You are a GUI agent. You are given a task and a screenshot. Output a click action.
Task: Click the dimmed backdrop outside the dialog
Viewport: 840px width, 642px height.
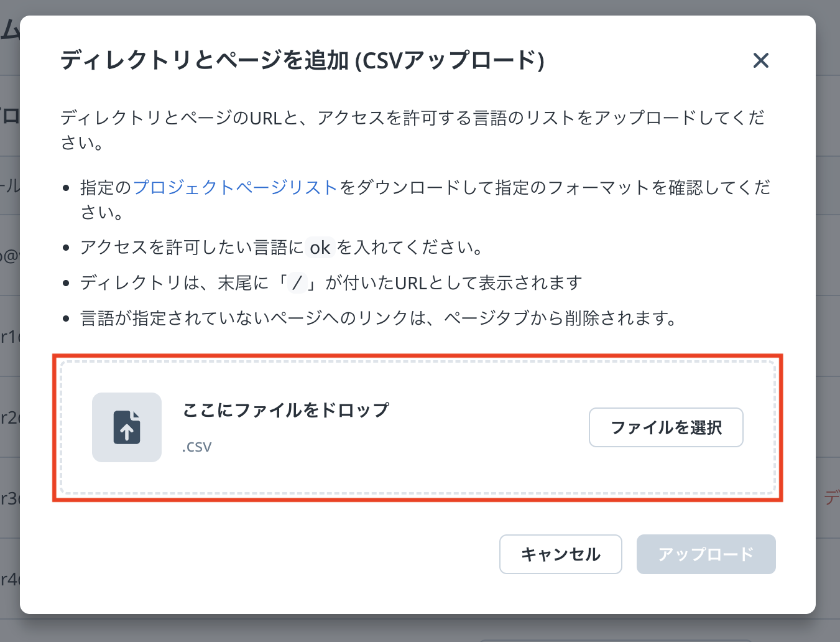828,249
